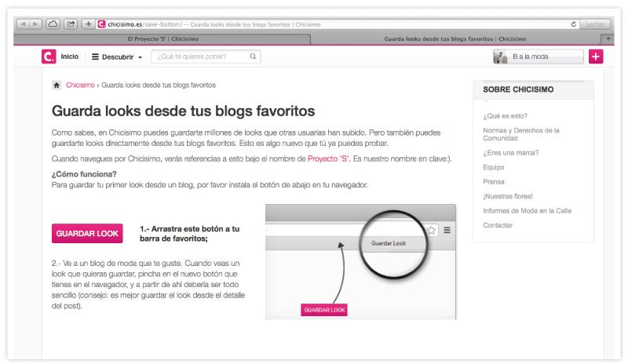This screenshot has height=364, width=628.
Task: Go to Inicio in site navigation
Action: [70, 56]
